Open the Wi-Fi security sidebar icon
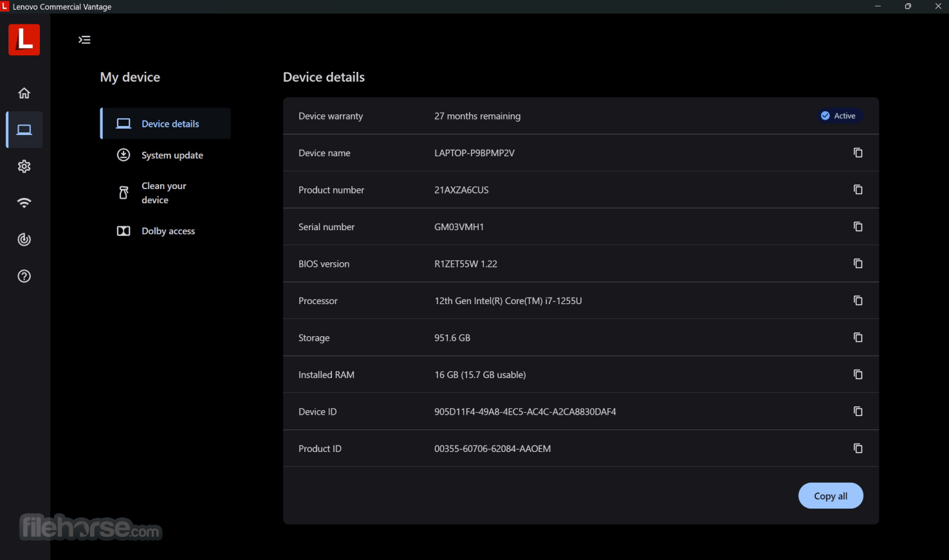Image resolution: width=949 pixels, height=560 pixels. 24,203
